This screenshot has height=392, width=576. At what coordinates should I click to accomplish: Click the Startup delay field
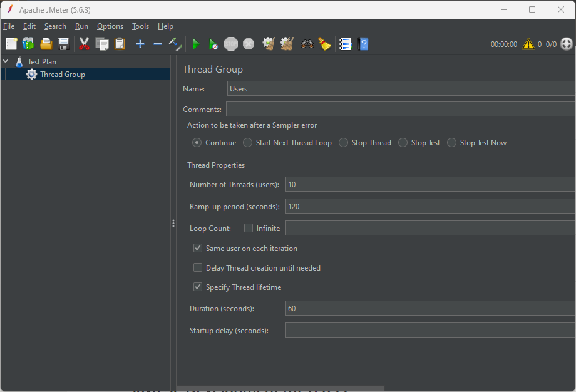pyautogui.click(x=431, y=330)
